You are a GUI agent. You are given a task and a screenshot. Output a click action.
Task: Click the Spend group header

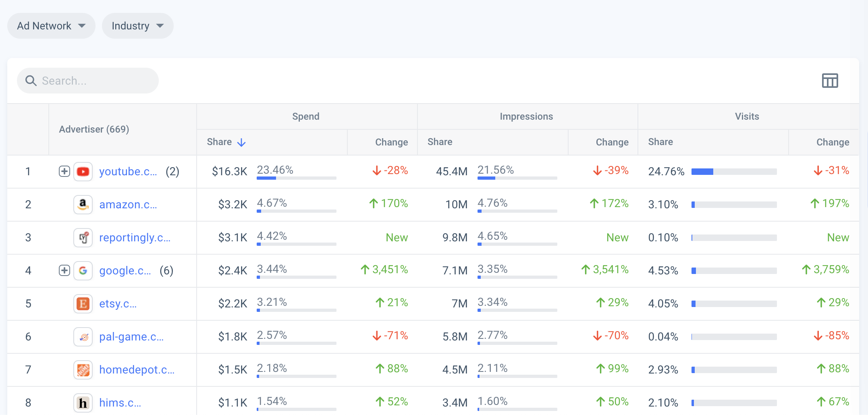(306, 116)
